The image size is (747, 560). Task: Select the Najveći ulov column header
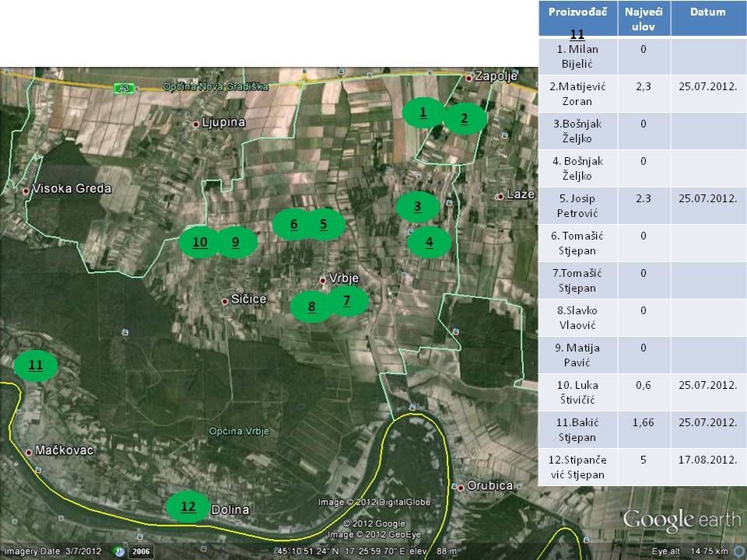[x=644, y=19]
